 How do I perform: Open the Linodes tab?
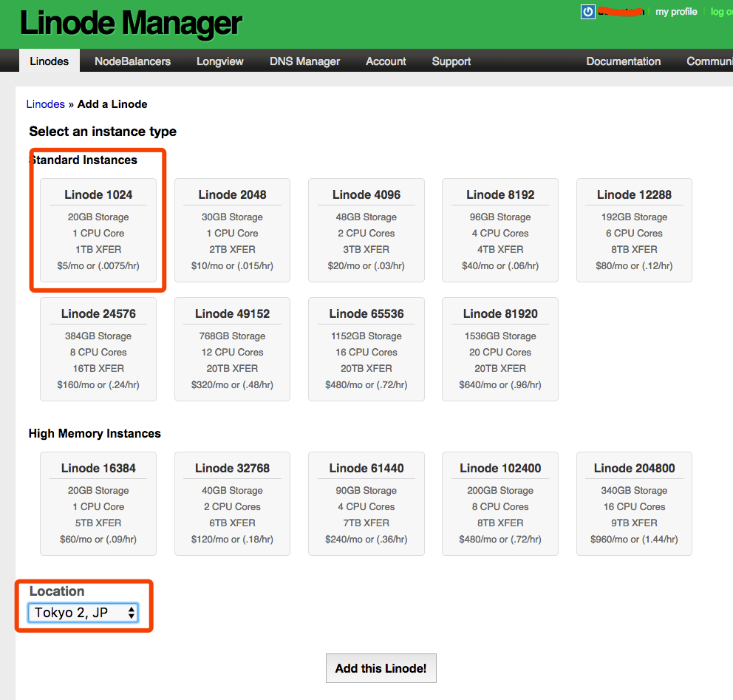point(49,61)
